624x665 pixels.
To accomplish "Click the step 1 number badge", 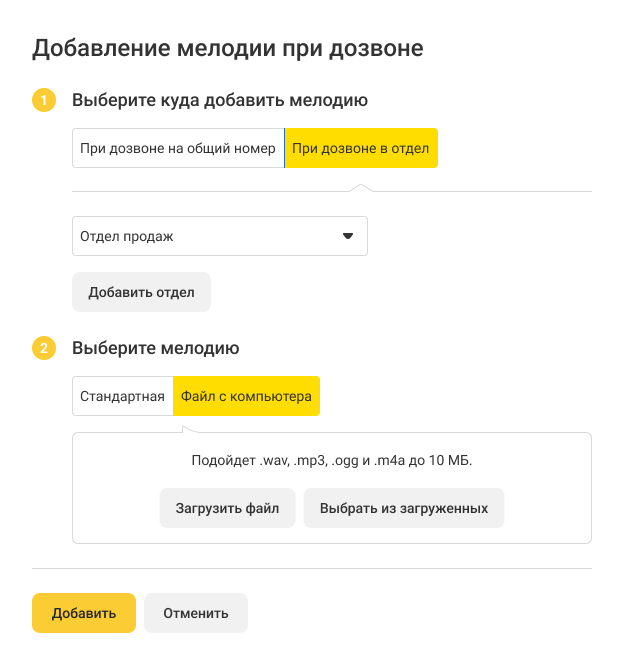I will click(43, 100).
